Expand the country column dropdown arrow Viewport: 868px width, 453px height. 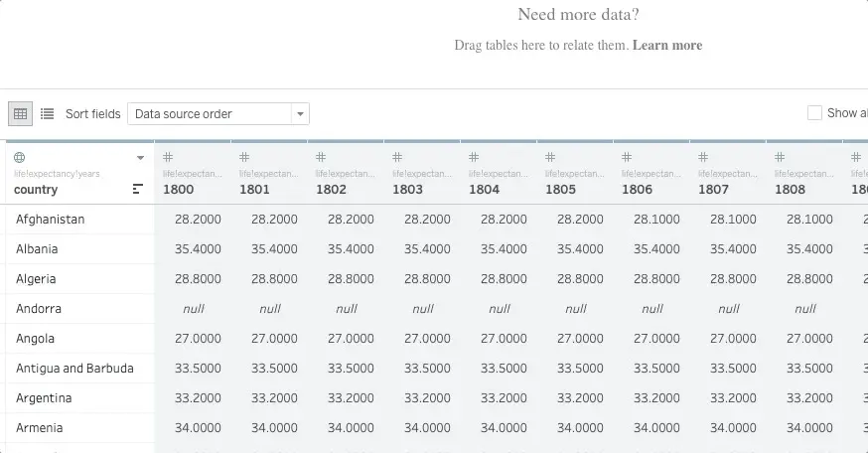[140, 158]
